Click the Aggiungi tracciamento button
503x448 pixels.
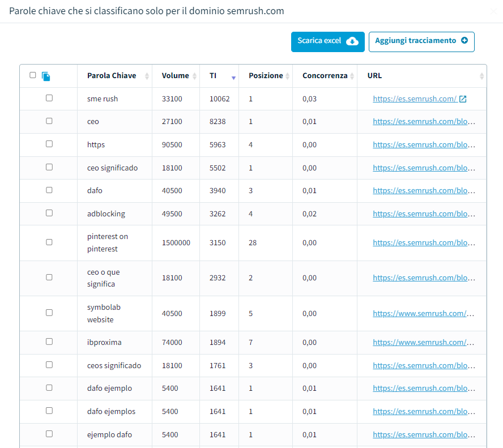421,41
